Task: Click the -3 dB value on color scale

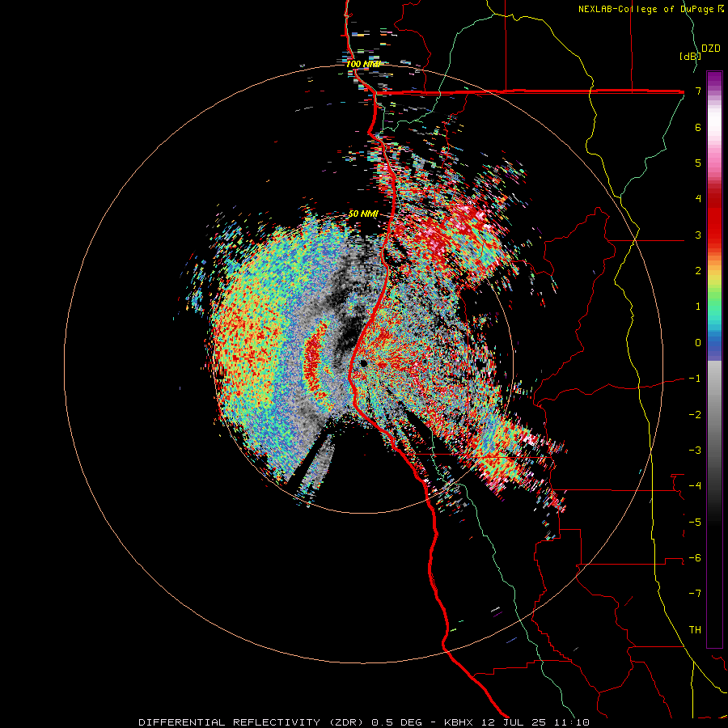Action: [695, 451]
